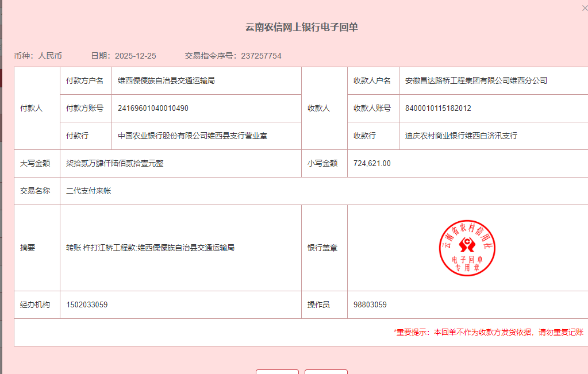Click the receipt title 云南农信网上银行电子回单
This screenshot has height=374, width=588.
[302, 27]
